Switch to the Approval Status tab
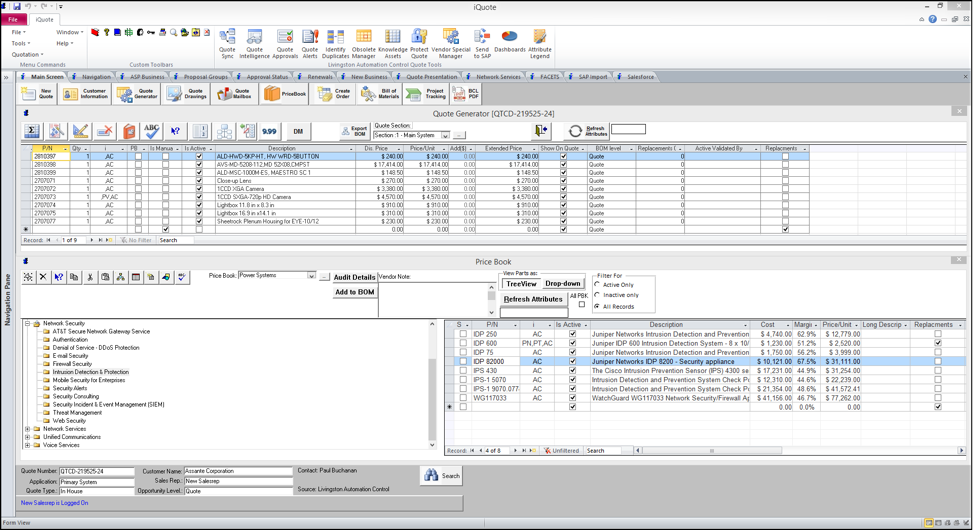Viewport: 975px width, 530px height. pos(267,77)
